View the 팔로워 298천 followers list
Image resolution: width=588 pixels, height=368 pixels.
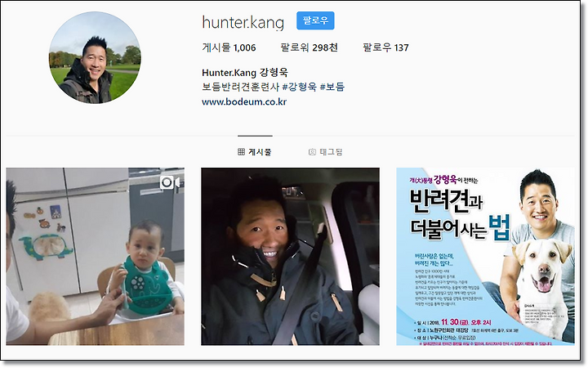pyautogui.click(x=309, y=47)
